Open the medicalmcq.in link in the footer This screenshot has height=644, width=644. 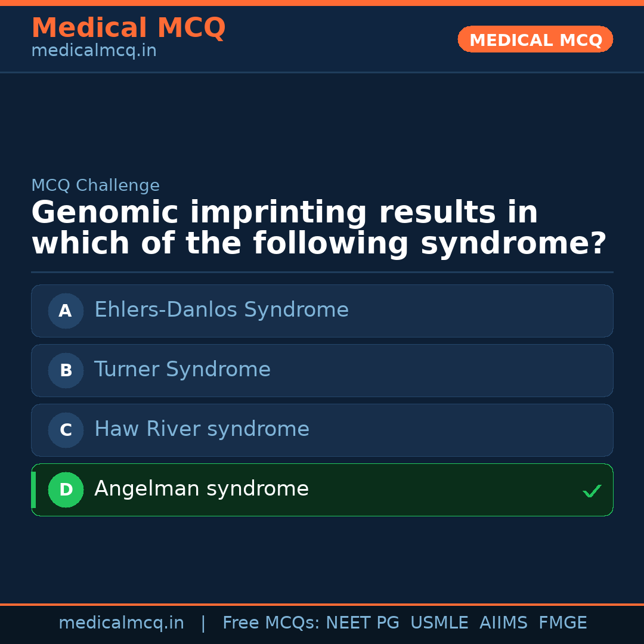(121, 623)
